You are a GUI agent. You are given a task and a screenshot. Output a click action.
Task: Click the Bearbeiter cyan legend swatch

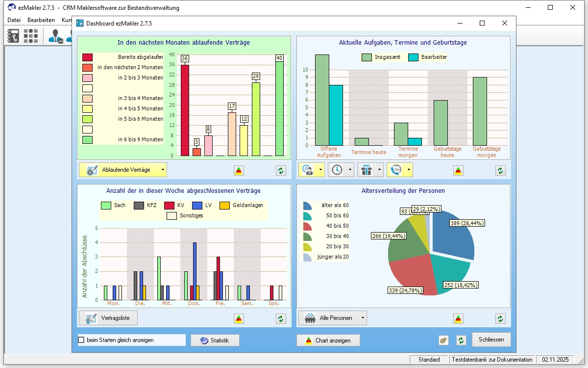tap(413, 57)
